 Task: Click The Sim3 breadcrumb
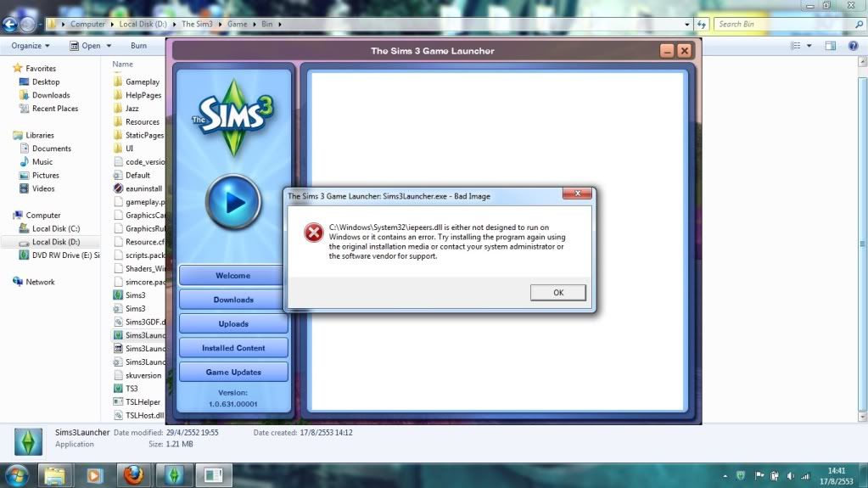pos(197,24)
